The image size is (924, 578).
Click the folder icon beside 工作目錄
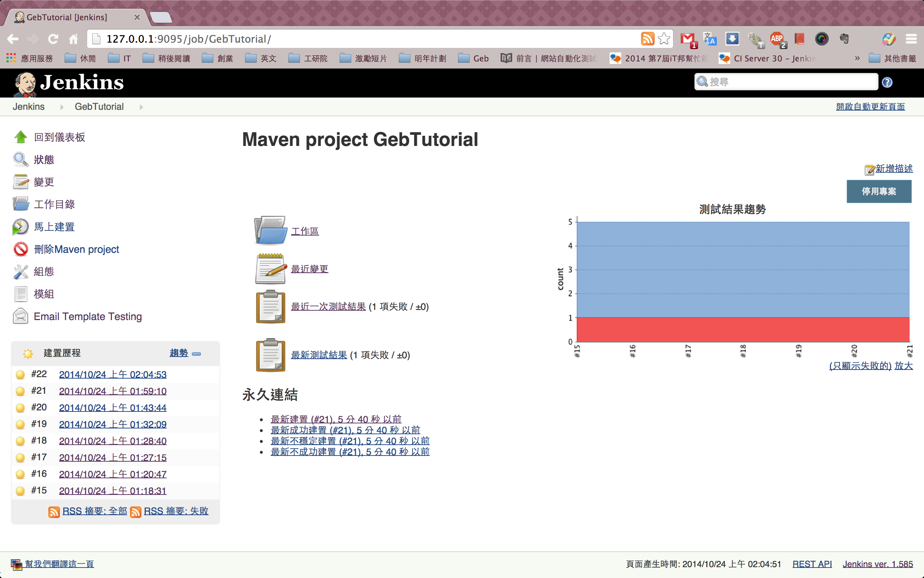pyautogui.click(x=21, y=204)
